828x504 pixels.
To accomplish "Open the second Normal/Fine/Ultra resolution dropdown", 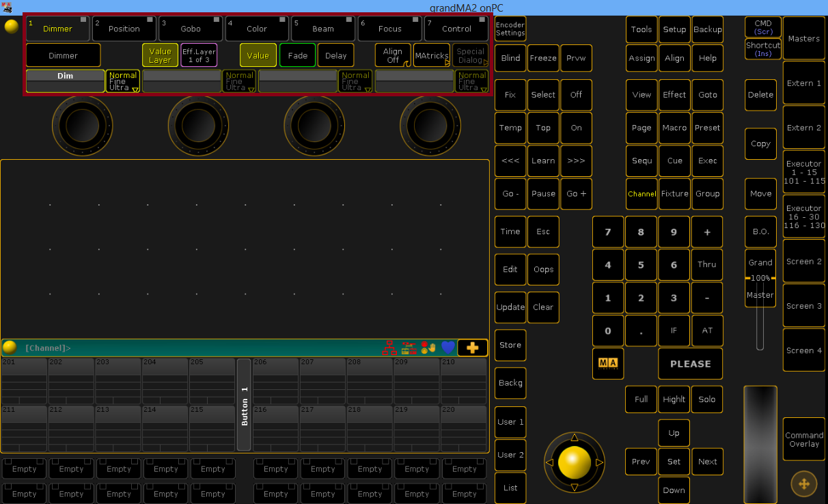I will (x=239, y=81).
